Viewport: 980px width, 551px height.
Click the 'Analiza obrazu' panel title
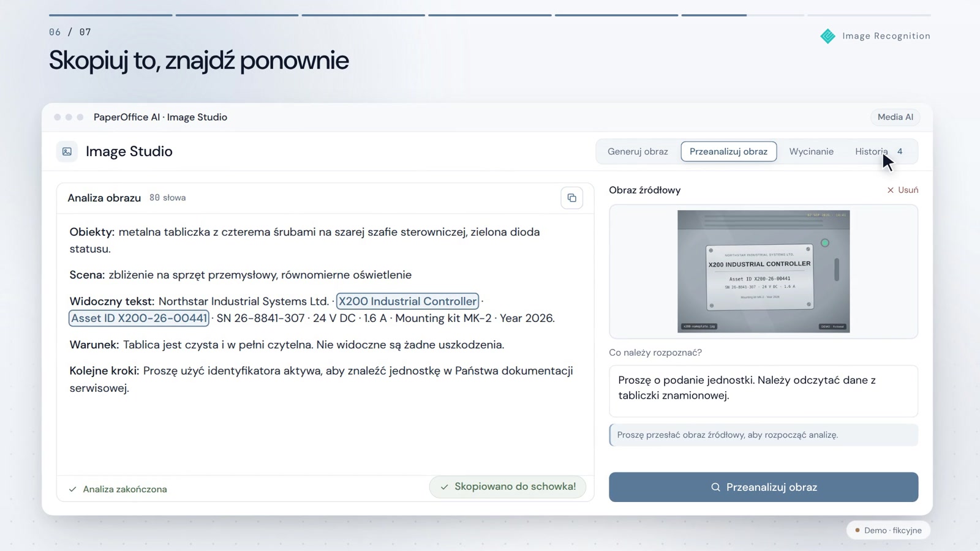coord(104,198)
